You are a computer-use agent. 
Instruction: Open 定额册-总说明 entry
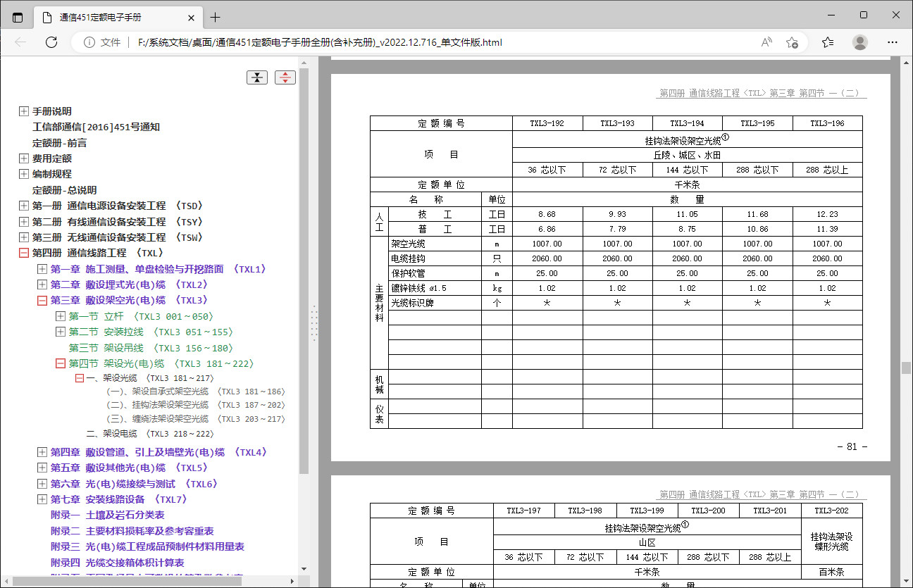click(64, 190)
